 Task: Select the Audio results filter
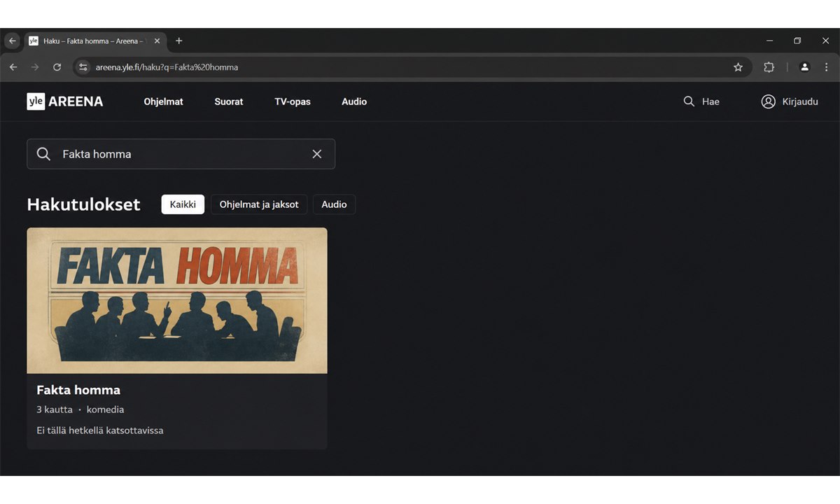point(334,204)
